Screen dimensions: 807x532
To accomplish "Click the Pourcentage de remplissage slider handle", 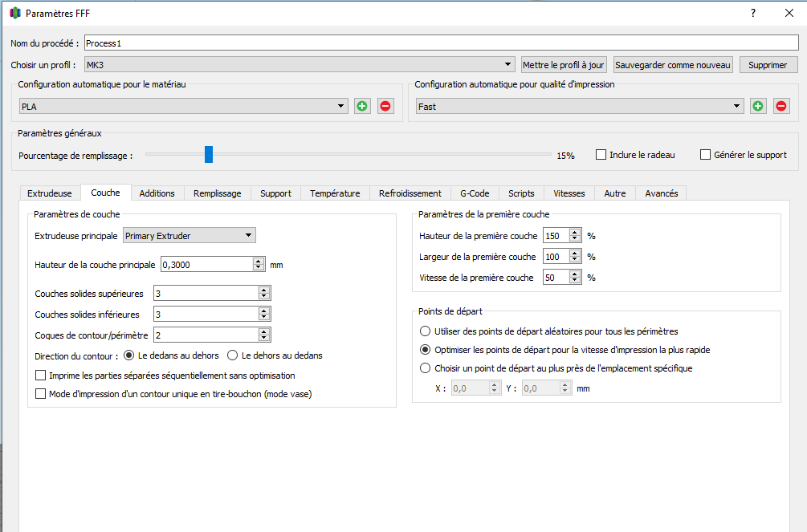I will [209, 154].
